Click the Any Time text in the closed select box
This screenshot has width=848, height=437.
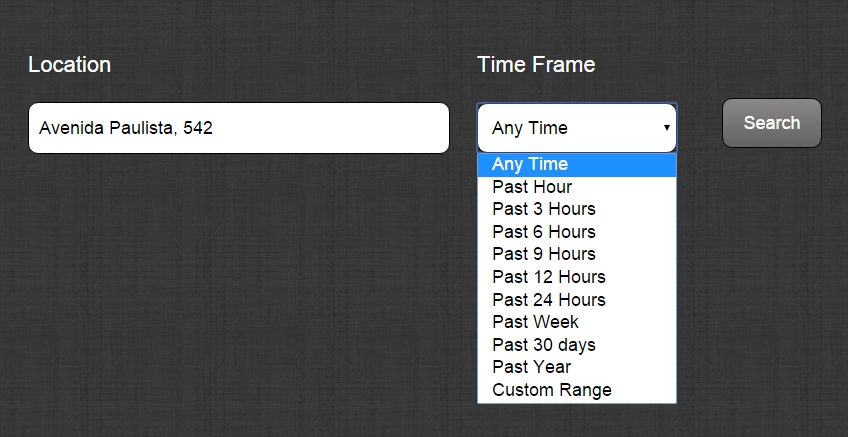pos(529,128)
